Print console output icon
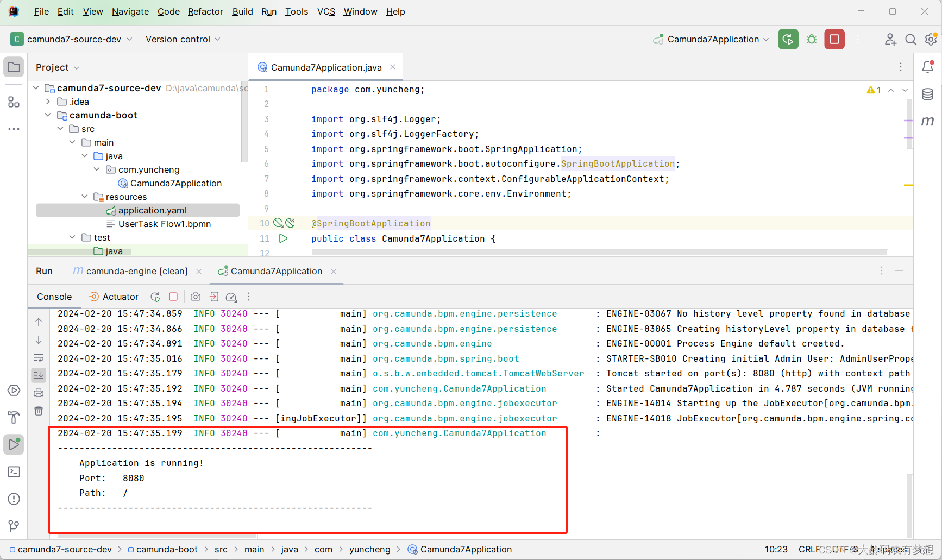942x560 pixels. 39,393
